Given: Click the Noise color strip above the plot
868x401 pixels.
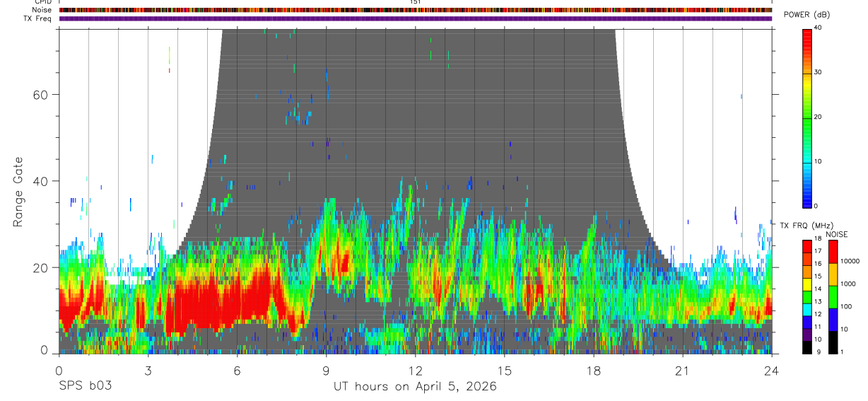Looking at the screenshot, I should pos(416,10).
